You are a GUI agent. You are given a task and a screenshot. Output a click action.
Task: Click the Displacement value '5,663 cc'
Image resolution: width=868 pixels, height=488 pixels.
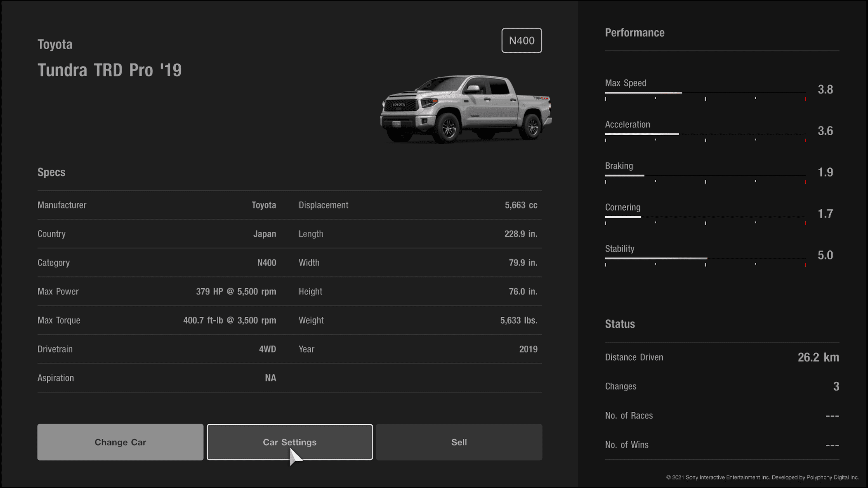click(521, 205)
